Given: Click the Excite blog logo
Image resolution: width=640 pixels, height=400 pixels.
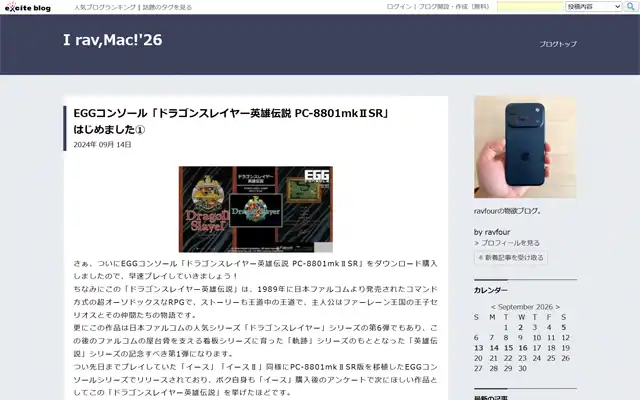Looking at the screenshot, I should pos(28,7).
